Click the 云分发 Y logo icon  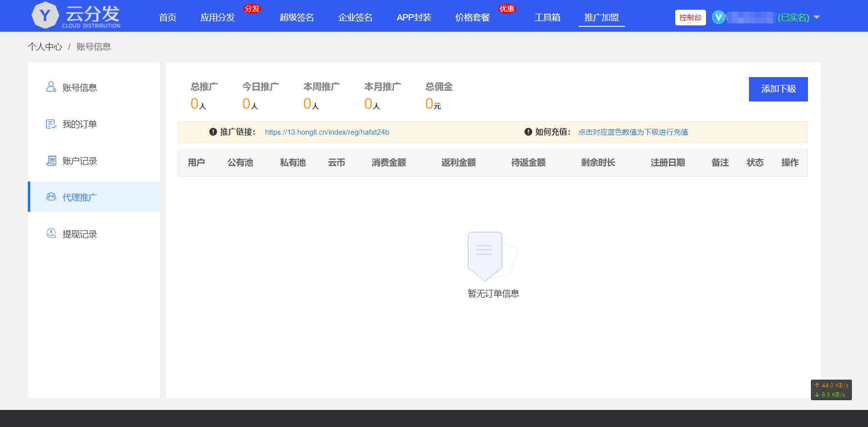[x=45, y=16]
